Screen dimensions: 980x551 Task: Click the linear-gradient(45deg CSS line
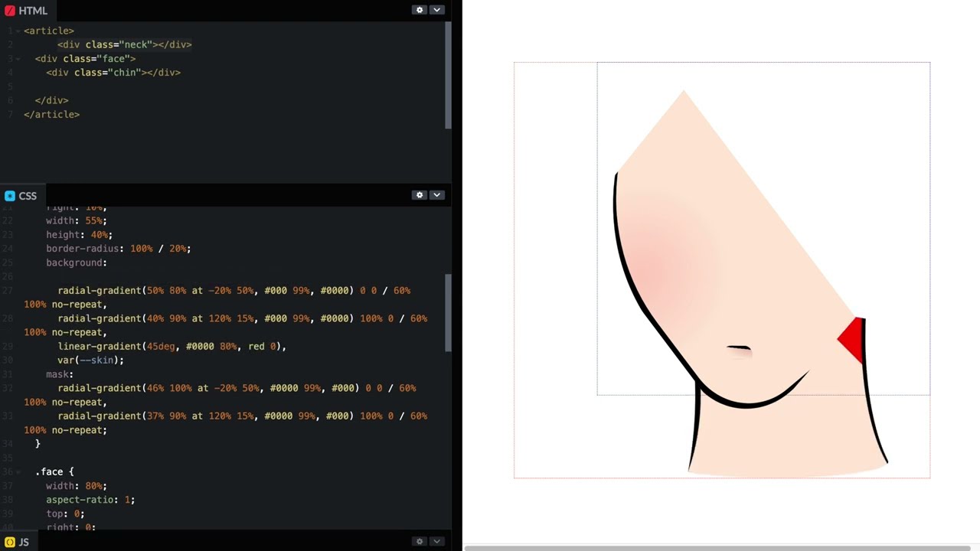point(171,347)
